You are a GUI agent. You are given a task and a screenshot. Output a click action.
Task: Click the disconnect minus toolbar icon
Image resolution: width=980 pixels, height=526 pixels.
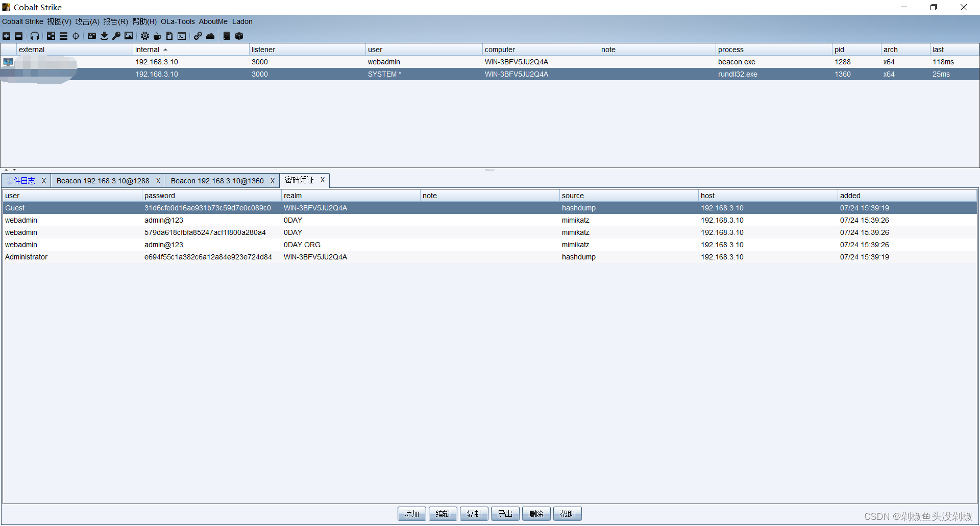(x=19, y=36)
